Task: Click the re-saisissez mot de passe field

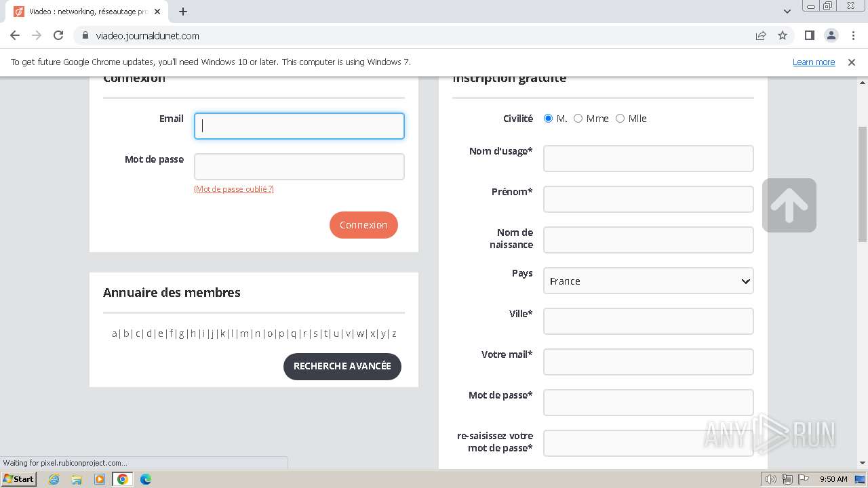Action: tap(648, 443)
